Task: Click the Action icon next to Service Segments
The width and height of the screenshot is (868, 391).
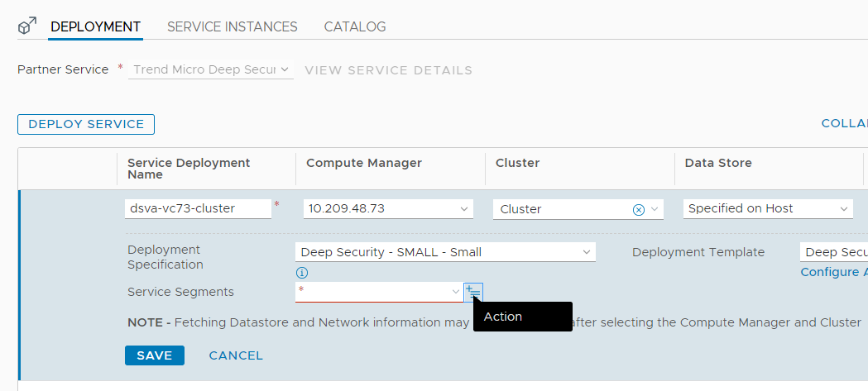Action: click(472, 291)
